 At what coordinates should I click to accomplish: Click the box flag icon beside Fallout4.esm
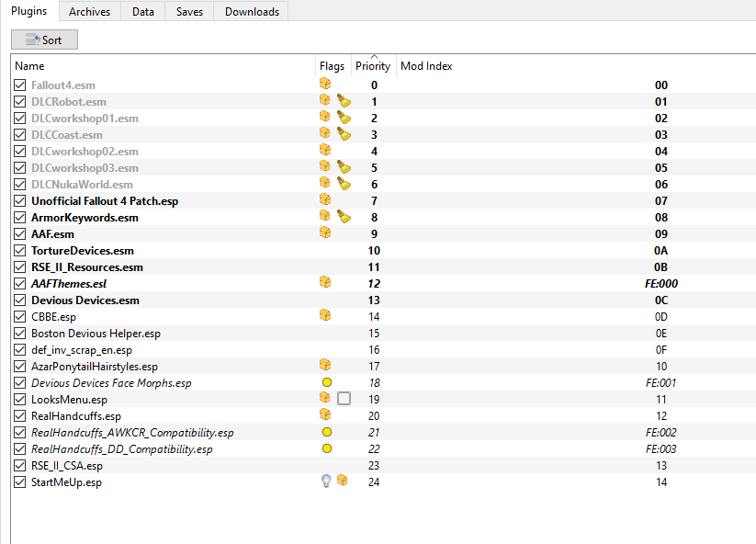(x=324, y=84)
